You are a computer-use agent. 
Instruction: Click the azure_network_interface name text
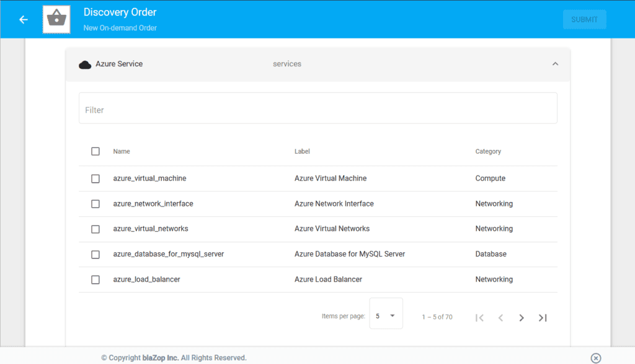coord(153,203)
